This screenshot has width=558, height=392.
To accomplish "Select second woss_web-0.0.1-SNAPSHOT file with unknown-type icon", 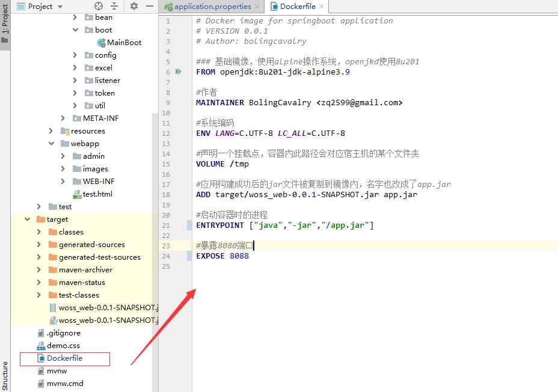I will pyautogui.click(x=108, y=320).
